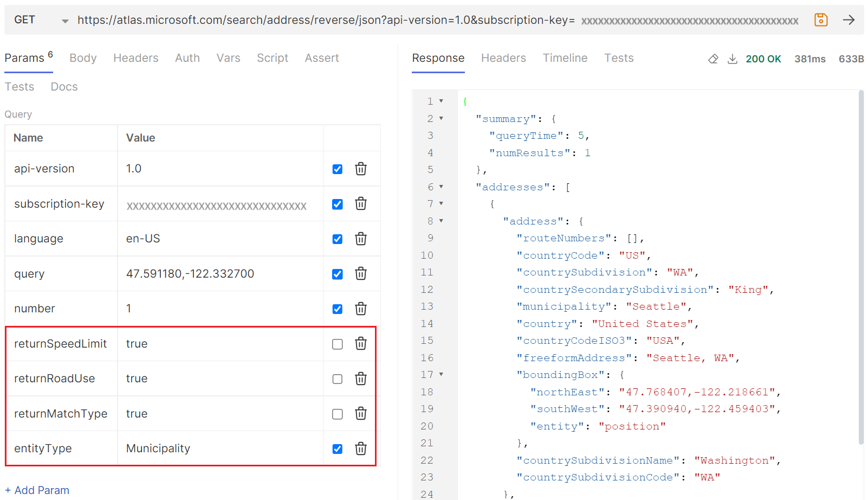
Task: Enable the returnSpeedLimit parameter checkbox
Action: click(x=337, y=344)
